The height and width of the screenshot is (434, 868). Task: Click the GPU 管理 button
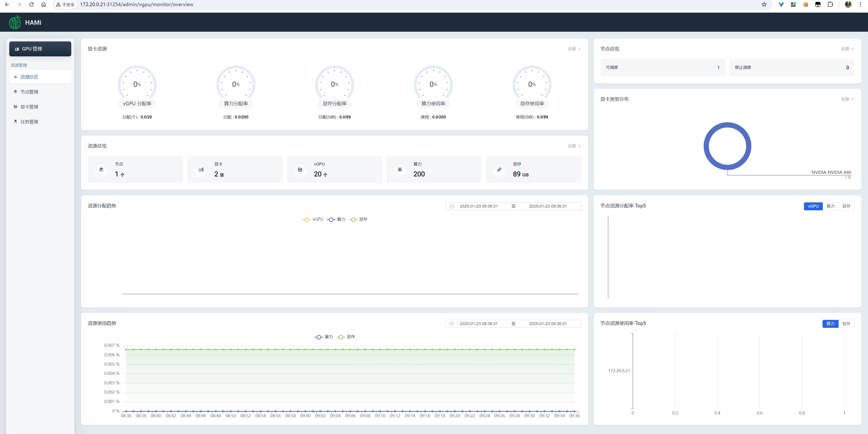40,49
